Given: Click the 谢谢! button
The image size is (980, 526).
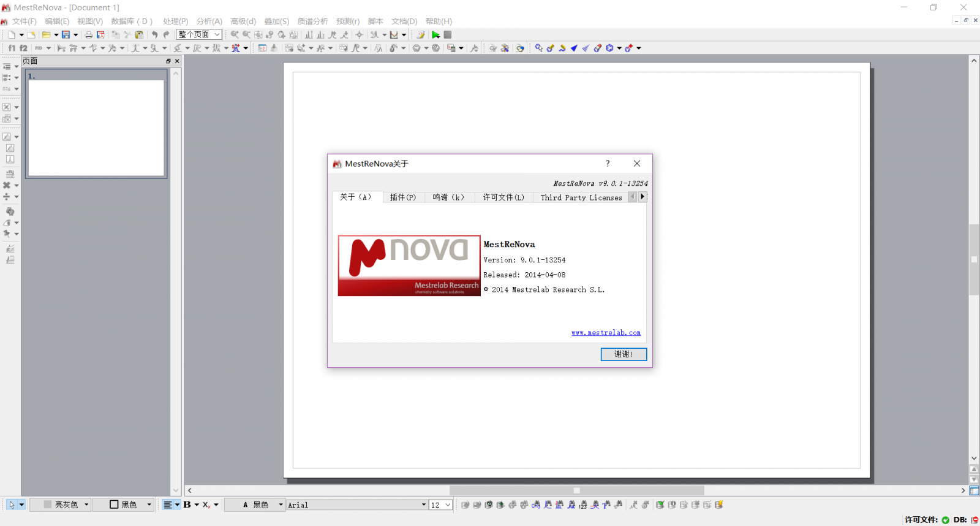Looking at the screenshot, I should [x=623, y=354].
